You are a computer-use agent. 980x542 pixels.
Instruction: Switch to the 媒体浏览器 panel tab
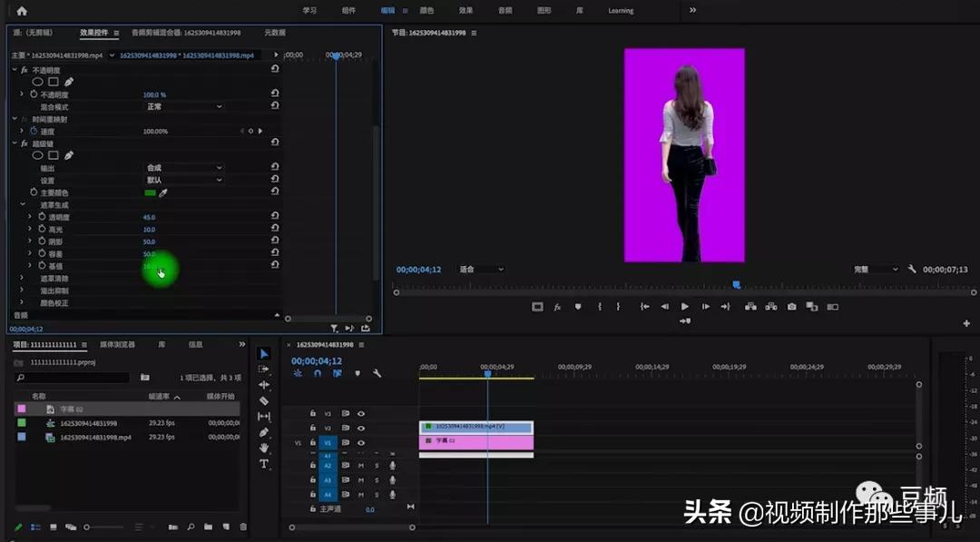pos(118,344)
